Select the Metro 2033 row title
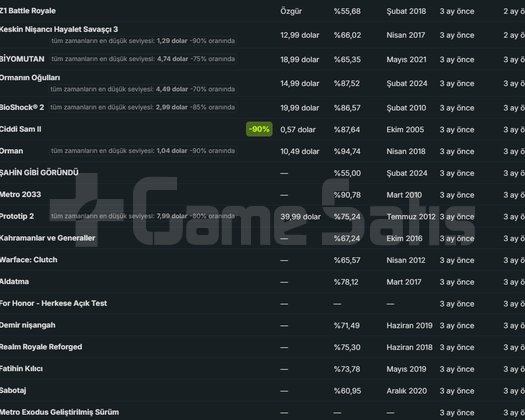Viewport: 525px width, 420px height. click(20, 194)
